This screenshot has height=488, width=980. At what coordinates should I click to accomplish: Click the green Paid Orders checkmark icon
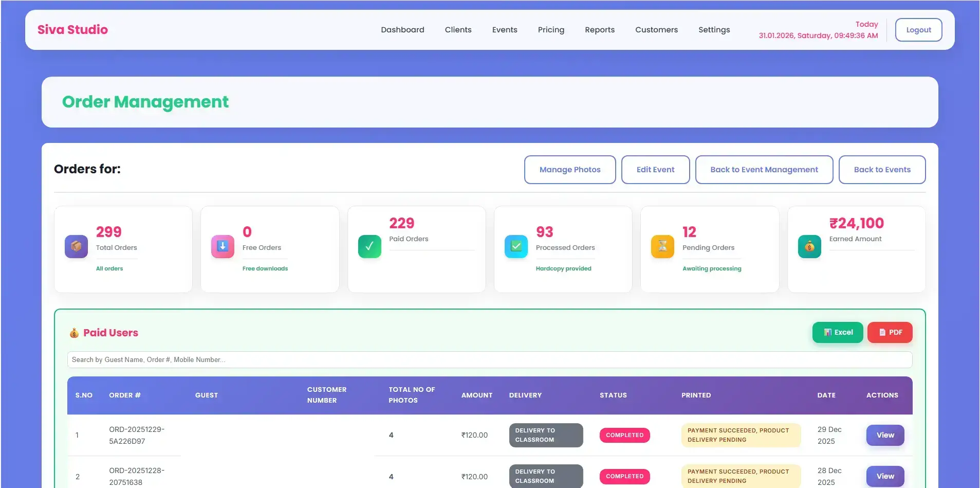pos(368,246)
